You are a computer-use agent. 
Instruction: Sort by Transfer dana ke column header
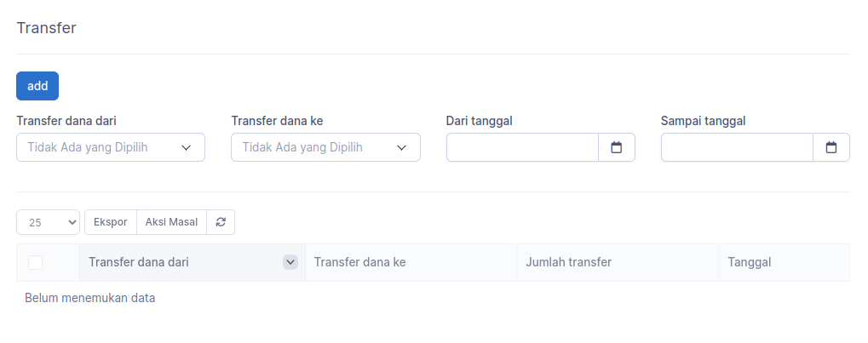(359, 262)
